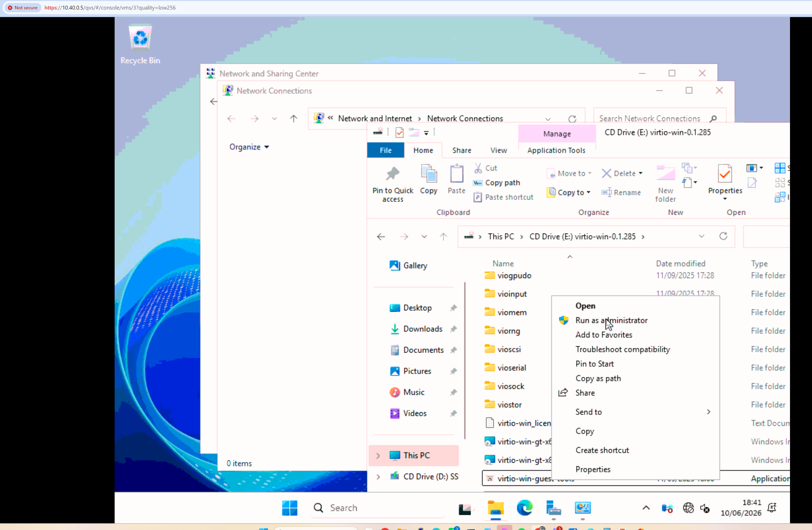Screen dimensions: 812x530
Task: Click the Cut scissors icon
Action: (x=478, y=168)
